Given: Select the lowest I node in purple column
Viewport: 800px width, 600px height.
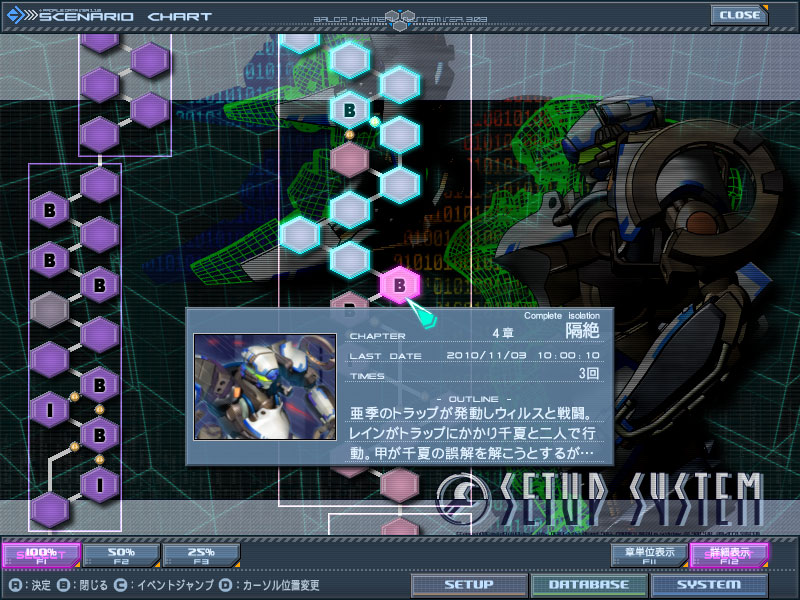Looking at the screenshot, I should (x=99, y=485).
